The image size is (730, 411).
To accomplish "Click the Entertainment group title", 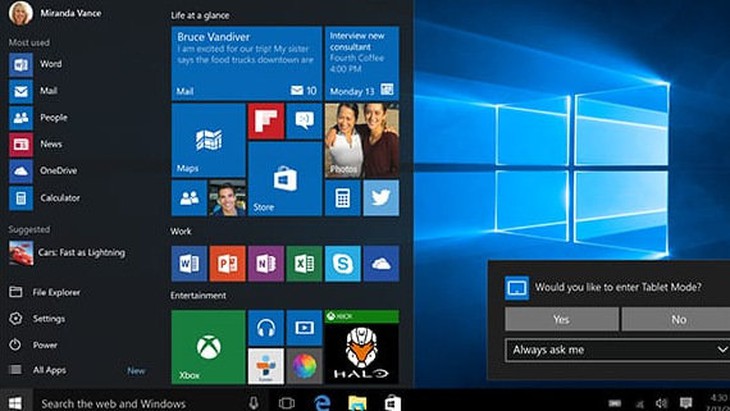I will (198, 296).
